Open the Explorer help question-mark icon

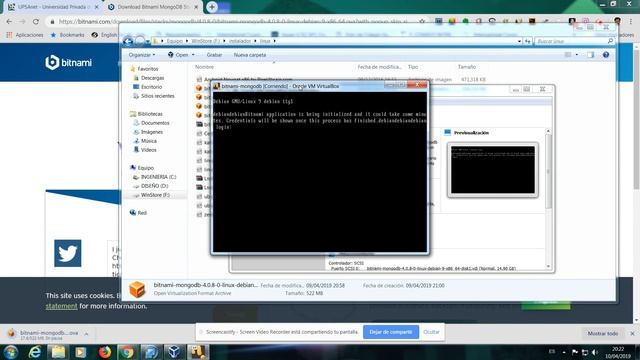tap(606, 55)
